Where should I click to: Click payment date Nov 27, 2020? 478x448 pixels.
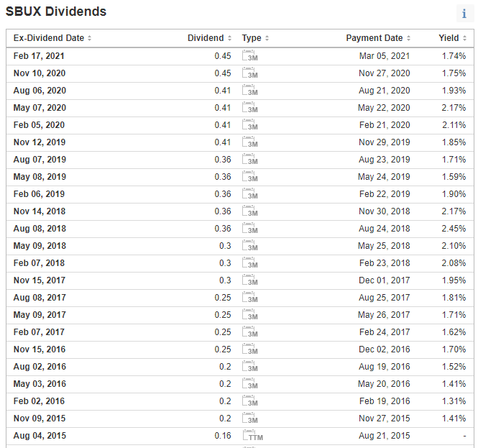click(x=384, y=73)
